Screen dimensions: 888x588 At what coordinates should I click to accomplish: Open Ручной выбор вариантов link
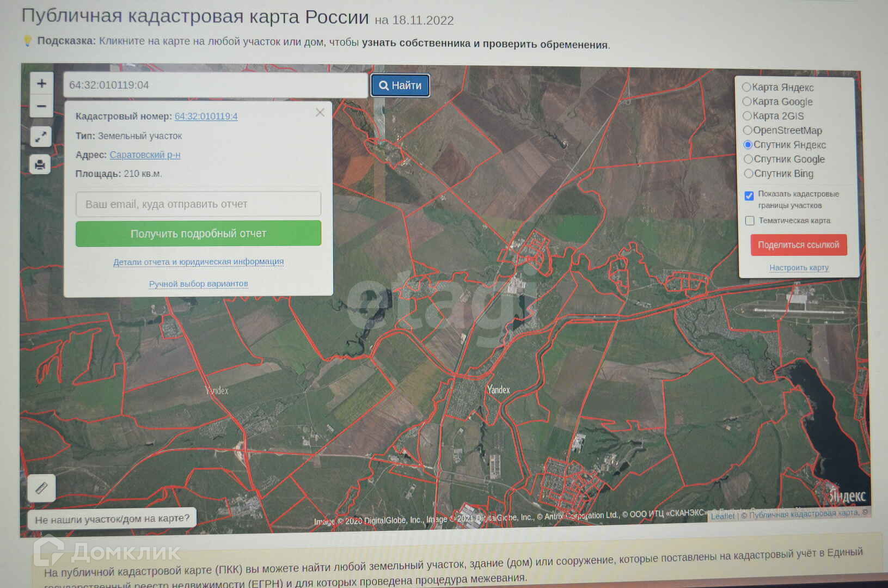click(198, 284)
